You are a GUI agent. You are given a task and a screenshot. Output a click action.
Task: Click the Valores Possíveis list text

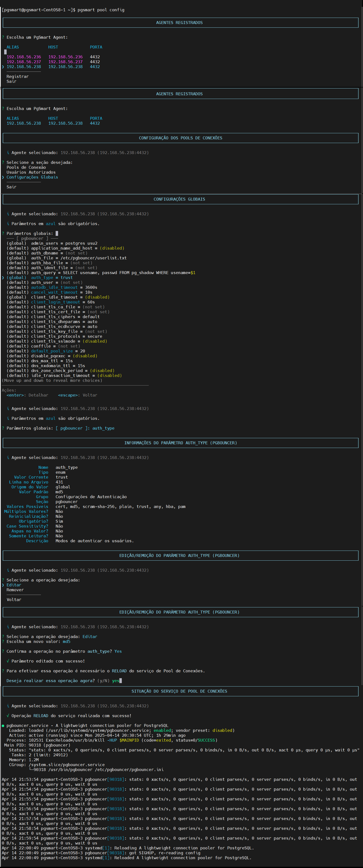120,506
